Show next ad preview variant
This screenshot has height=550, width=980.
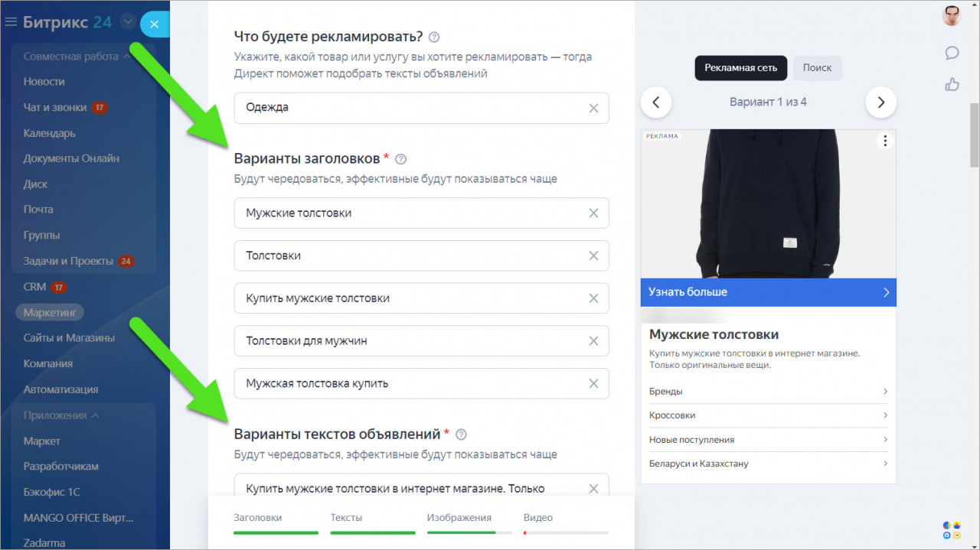(x=880, y=102)
